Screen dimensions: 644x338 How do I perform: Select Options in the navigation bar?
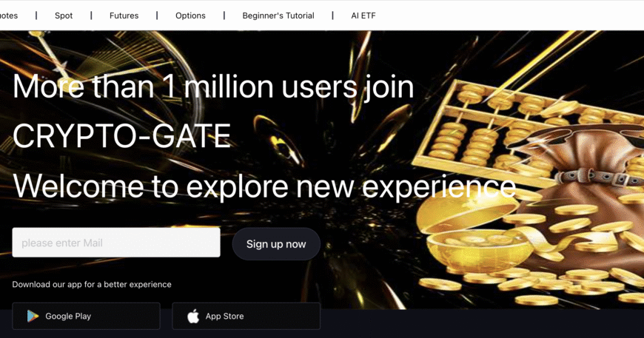[x=190, y=16]
